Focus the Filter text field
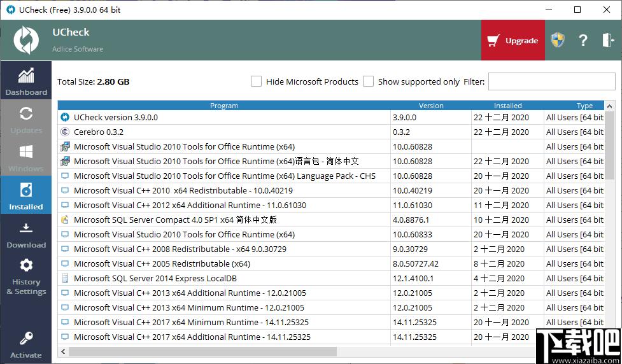Viewport: 622px width, 364px height. click(x=551, y=81)
